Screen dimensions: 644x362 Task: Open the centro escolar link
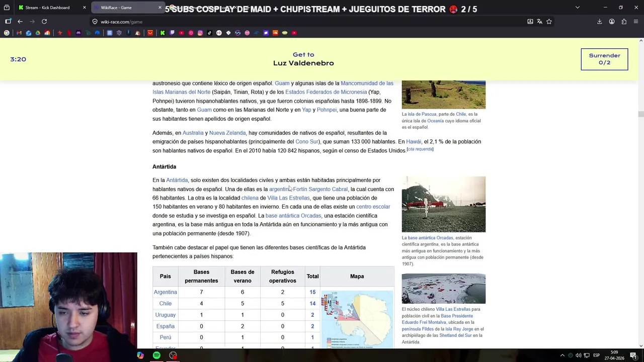373,207
